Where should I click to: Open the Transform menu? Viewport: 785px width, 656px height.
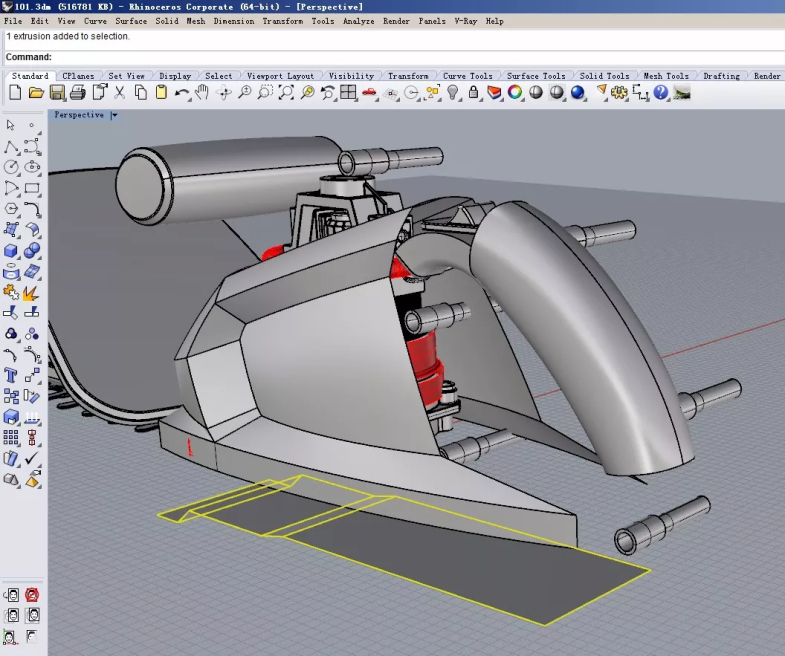[x=282, y=21]
